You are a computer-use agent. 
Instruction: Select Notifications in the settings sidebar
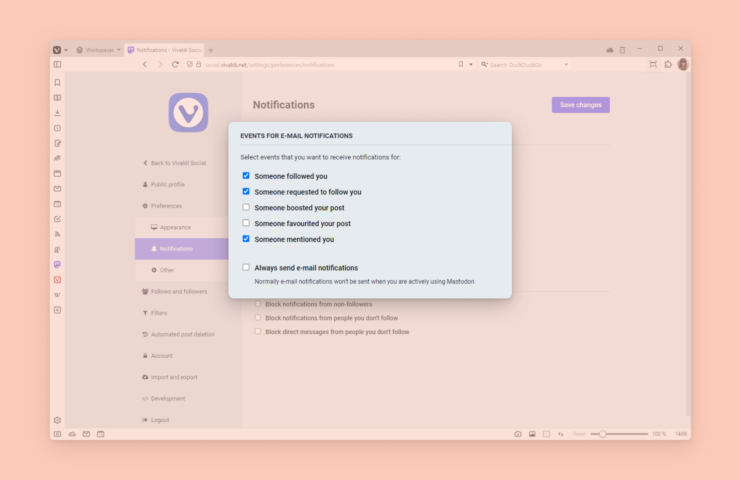click(182, 249)
